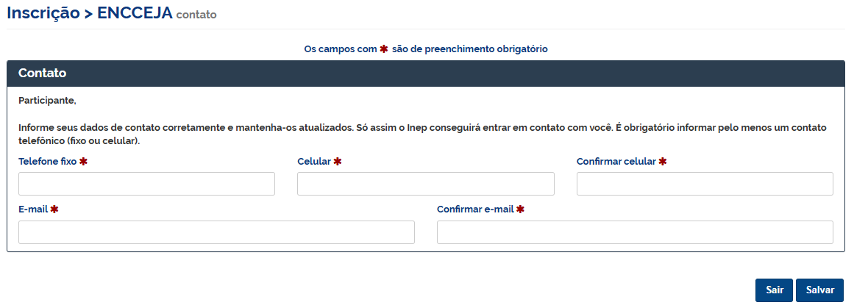Click the asterisk after Confirmar celular
868x308 pixels.
[x=663, y=162]
